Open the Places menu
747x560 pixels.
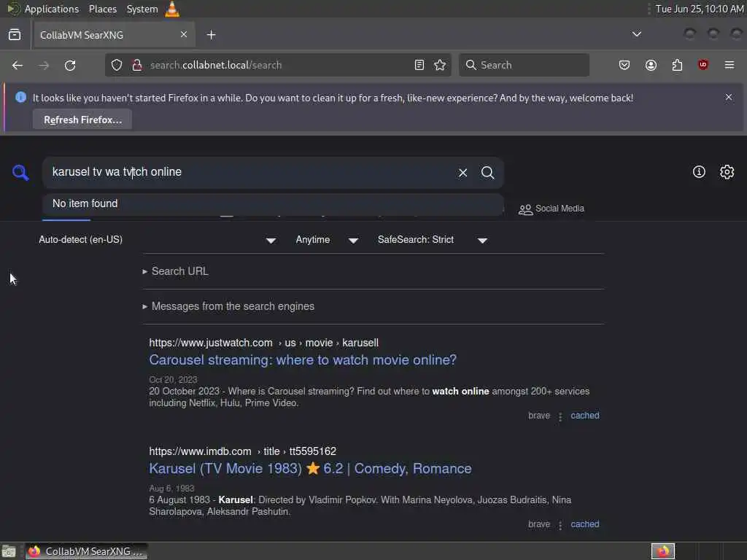pos(102,9)
